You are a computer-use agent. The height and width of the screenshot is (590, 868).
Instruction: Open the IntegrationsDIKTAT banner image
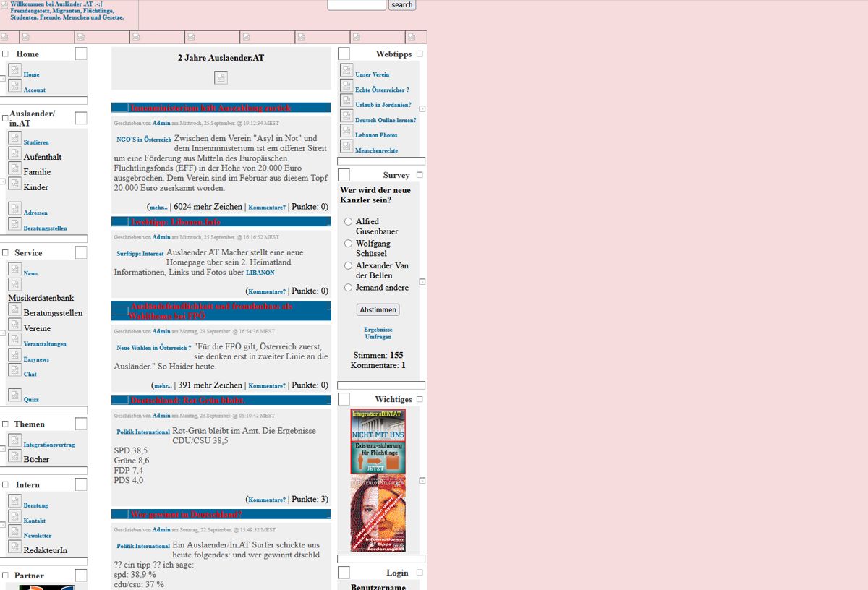(378, 425)
